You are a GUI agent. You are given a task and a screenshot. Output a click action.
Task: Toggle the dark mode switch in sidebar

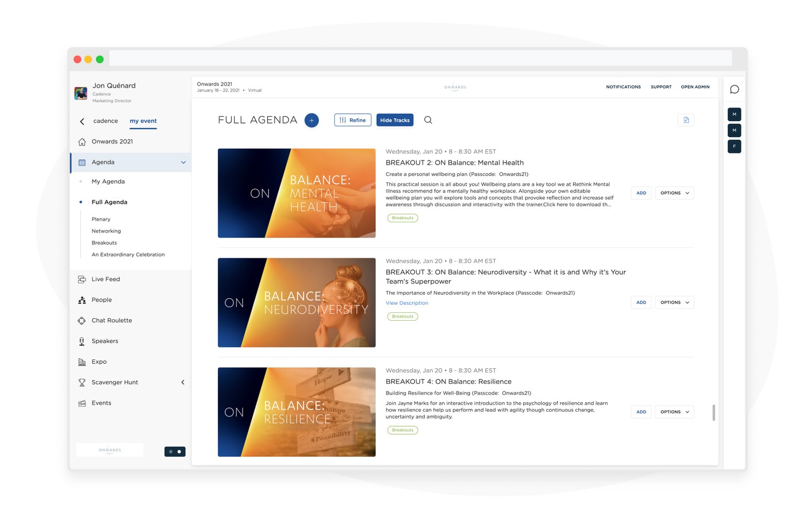click(175, 451)
